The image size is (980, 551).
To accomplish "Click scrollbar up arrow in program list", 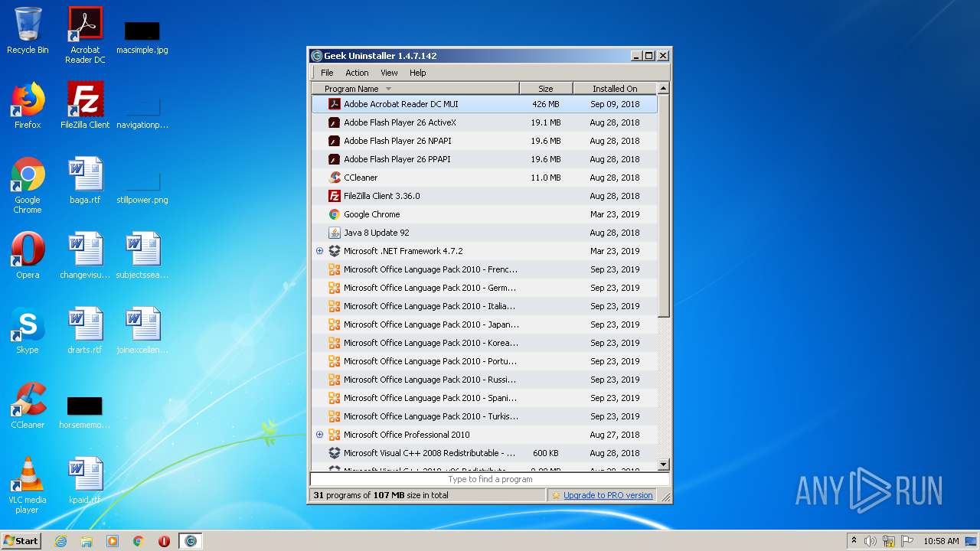I will pos(663,89).
